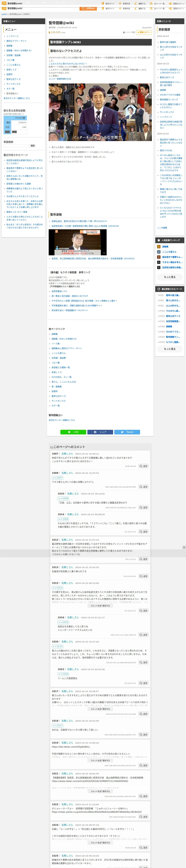Reply to comment 1022

pyautogui.click(x=143, y=817)
